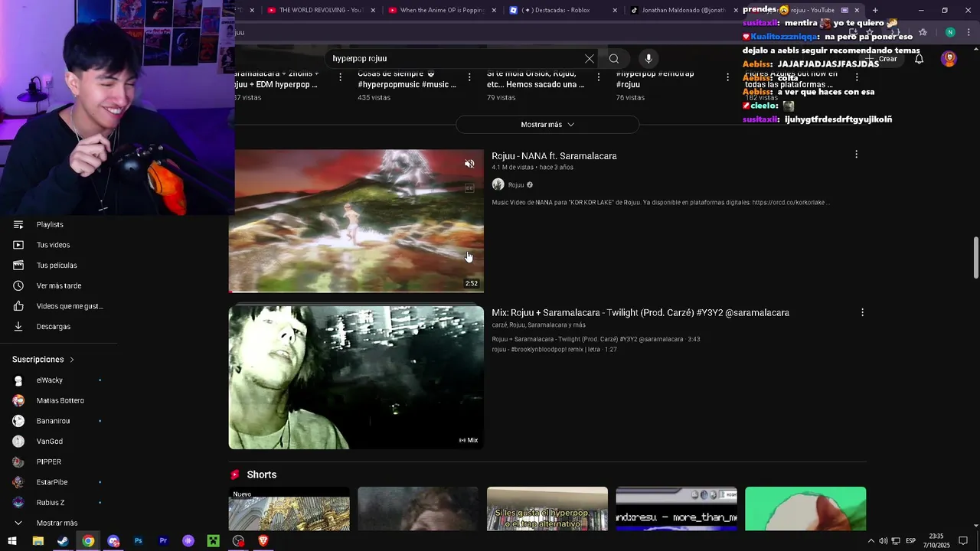Open Ver más tarde in the sidebar

(x=59, y=285)
